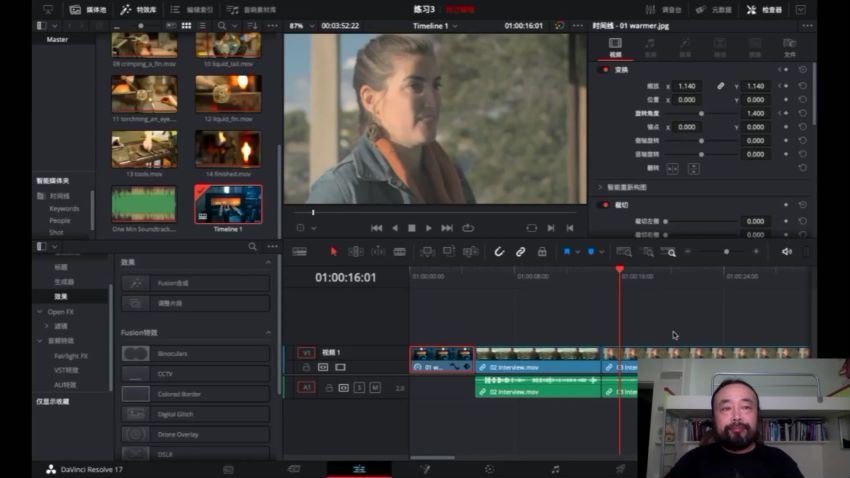
Task: Open the Edit page tab at bottom
Action: 359,469
